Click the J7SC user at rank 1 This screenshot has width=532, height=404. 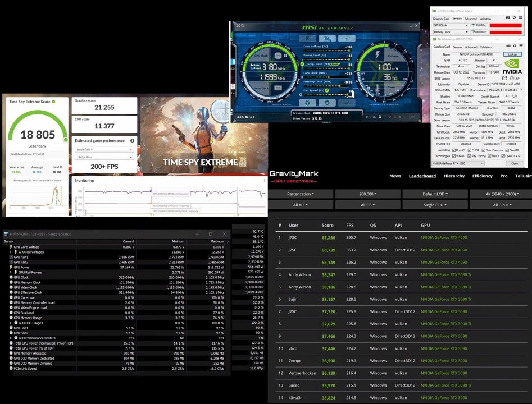pos(294,237)
